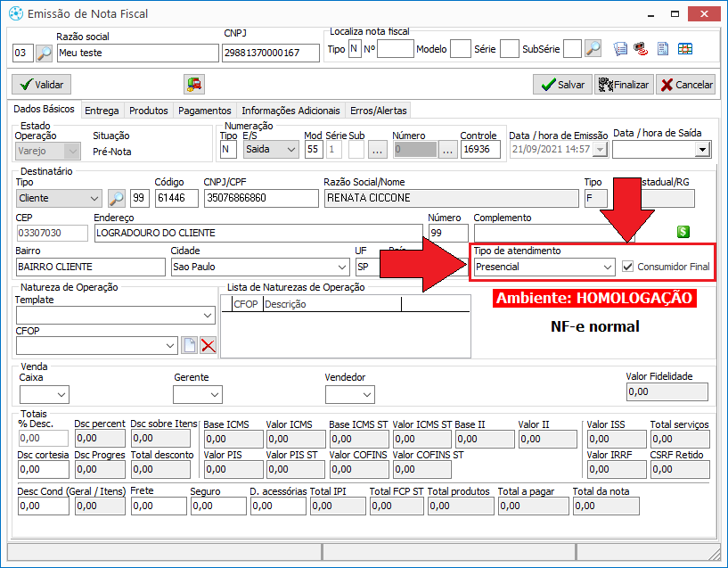Viewport: 728px width, 568px height.
Task: Click the blue document icon in top toolbar
Action: [x=663, y=49]
